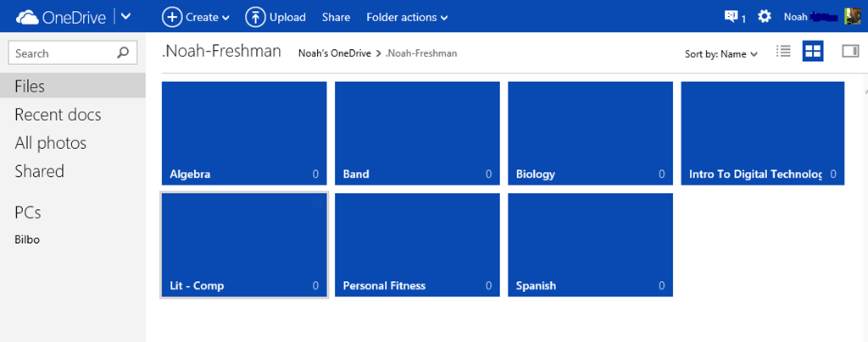Open the settings gear icon
The image size is (868, 342).
[x=765, y=16]
